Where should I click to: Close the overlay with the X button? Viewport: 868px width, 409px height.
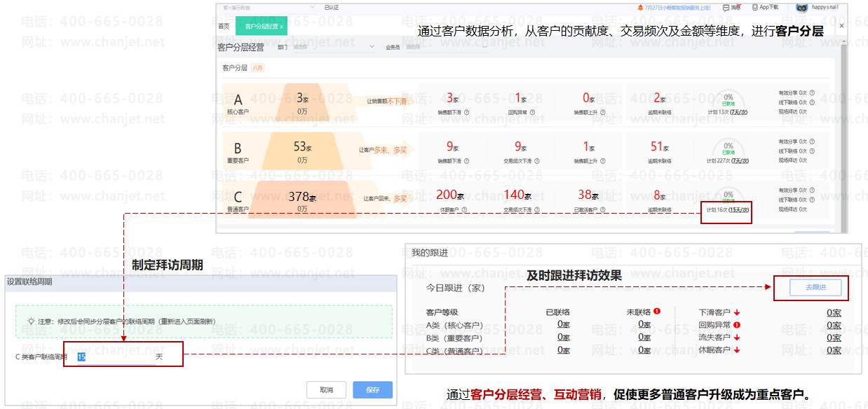click(x=841, y=26)
